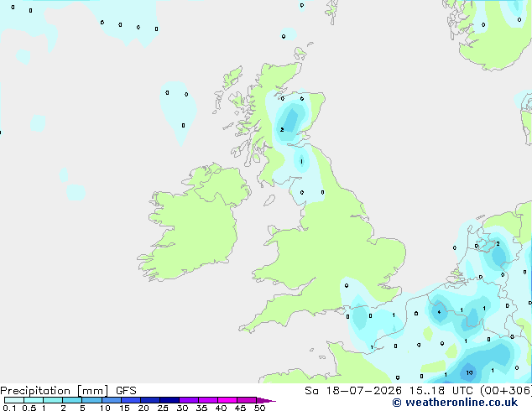Image resolution: width=532 pixels, height=411 pixels.
Task: Click the '10' precipitation value on the map
Action: pos(469,372)
